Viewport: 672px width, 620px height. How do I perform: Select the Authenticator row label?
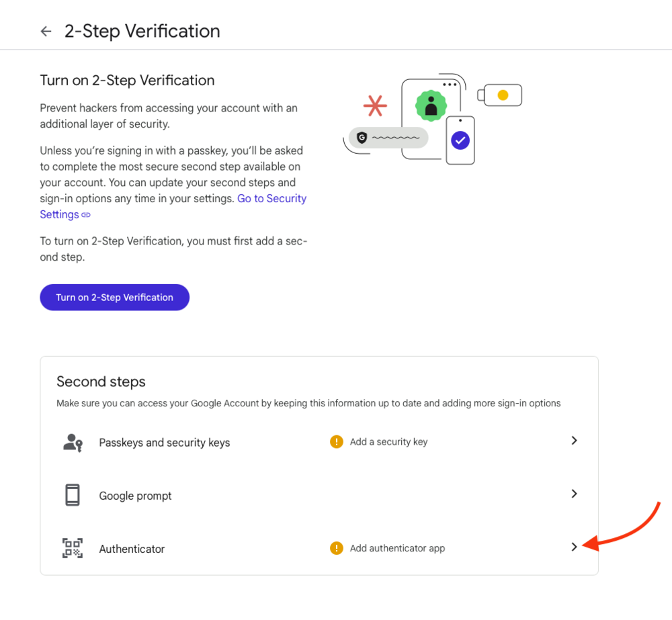tap(132, 549)
